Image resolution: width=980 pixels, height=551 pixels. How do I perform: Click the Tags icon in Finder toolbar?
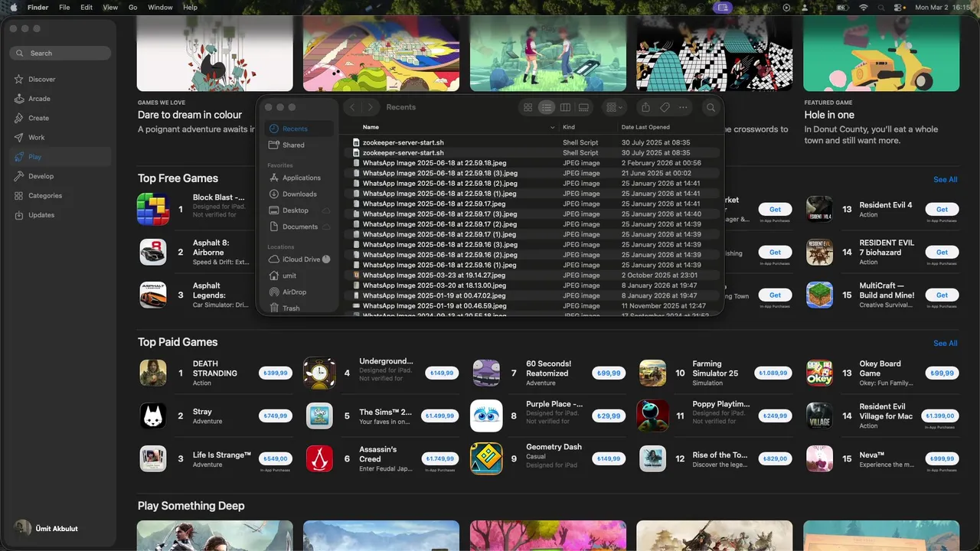pos(665,108)
